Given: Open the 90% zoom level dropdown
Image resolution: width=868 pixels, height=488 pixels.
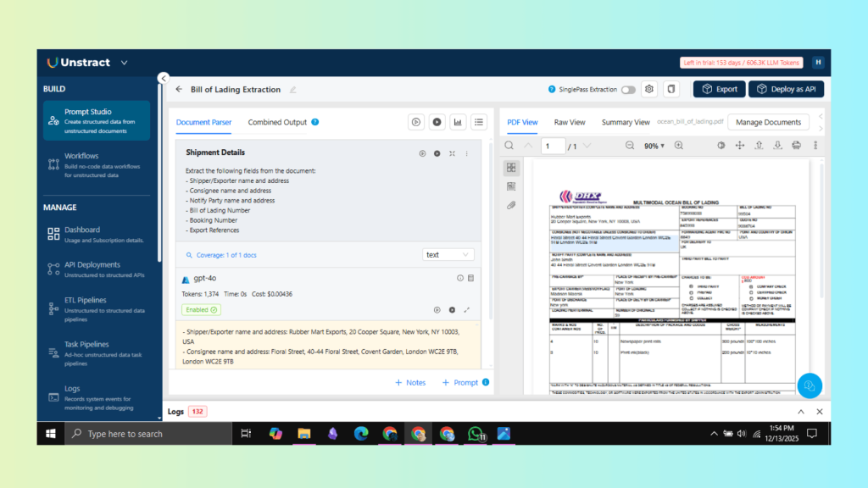Looking at the screenshot, I should coord(654,146).
